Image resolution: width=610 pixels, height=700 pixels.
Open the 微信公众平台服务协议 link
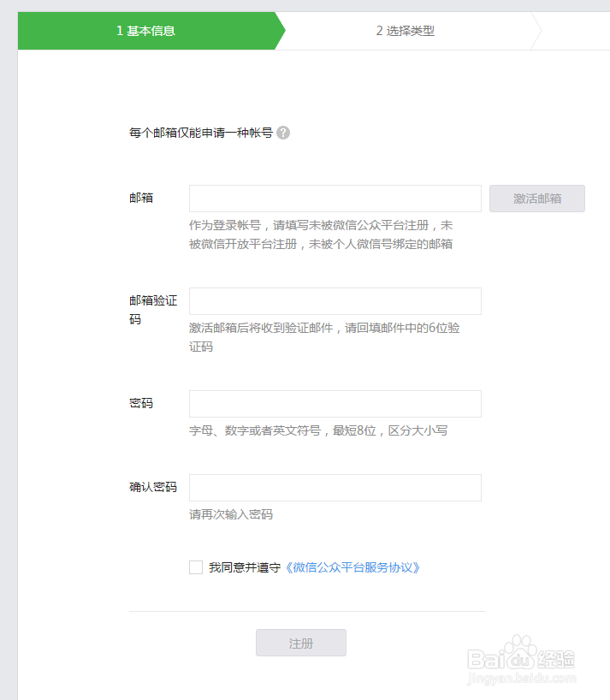[352, 567]
